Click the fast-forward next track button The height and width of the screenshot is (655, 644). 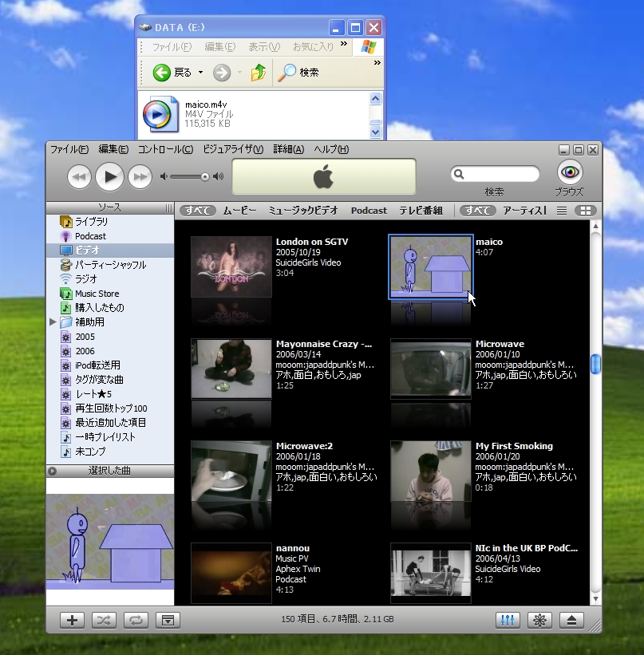140,177
